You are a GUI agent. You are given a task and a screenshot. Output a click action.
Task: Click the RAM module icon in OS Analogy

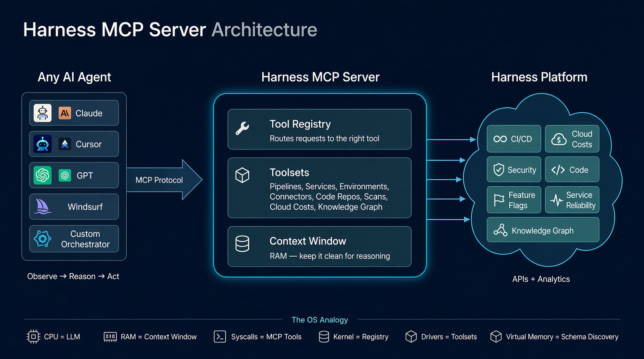110,337
